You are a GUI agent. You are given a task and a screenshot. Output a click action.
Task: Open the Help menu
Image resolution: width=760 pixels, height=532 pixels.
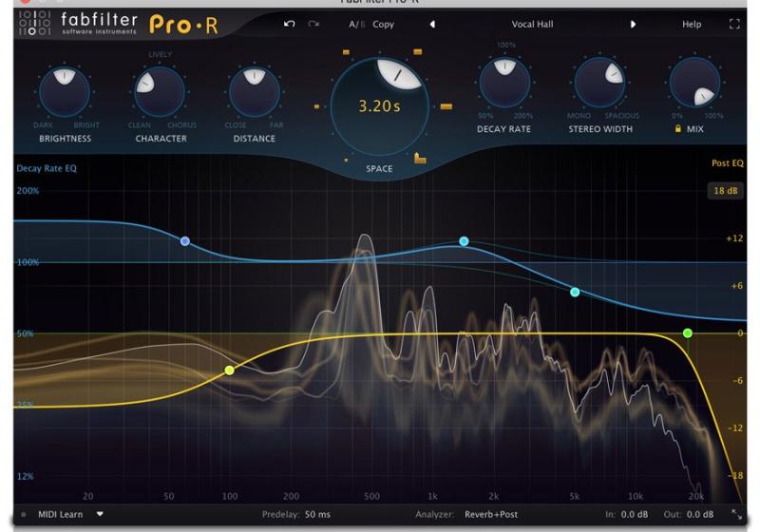pos(692,25)
